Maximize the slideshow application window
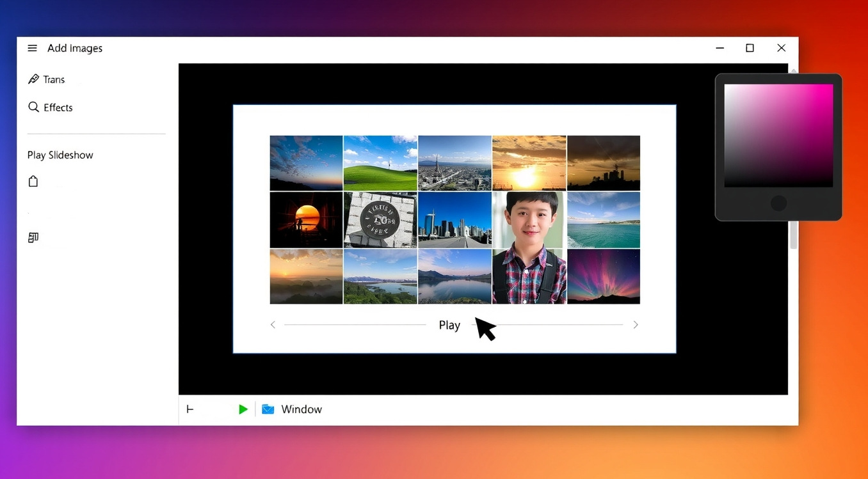 point(750,48)
